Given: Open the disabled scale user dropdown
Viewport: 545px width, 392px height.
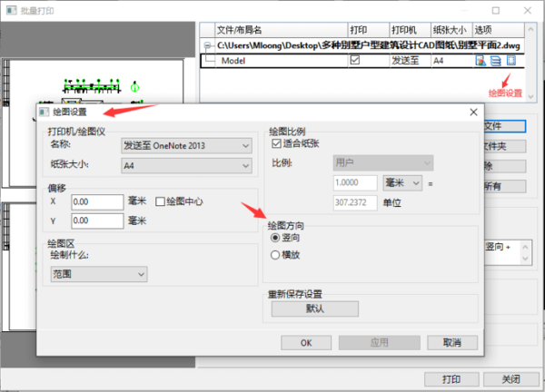Looking at the screenshot, I should coord(383,162).
